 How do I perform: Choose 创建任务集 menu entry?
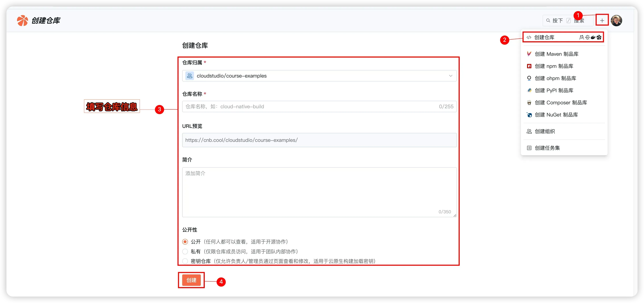547,148
